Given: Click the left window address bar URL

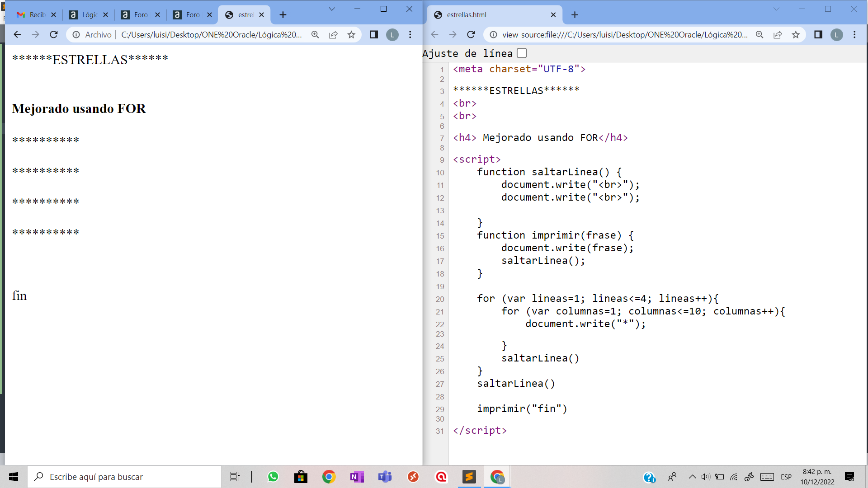Looking at the screenshot, I should pos(211,35).
